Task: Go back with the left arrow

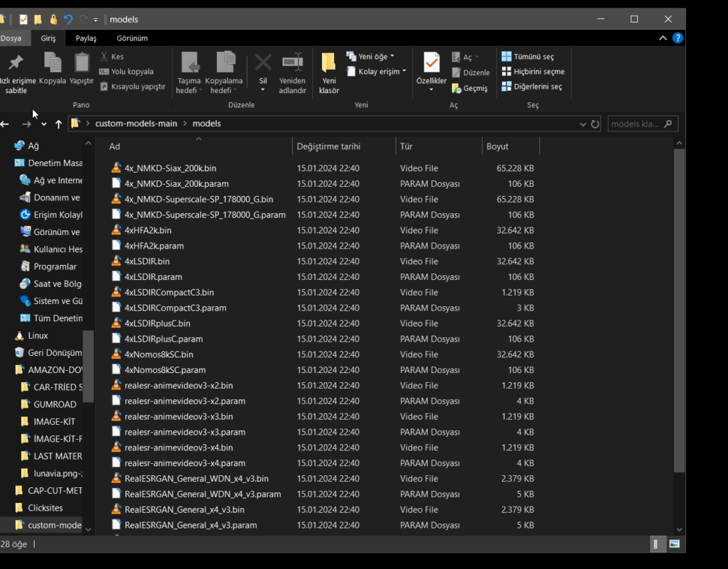Action: click(x=5, y=124)
